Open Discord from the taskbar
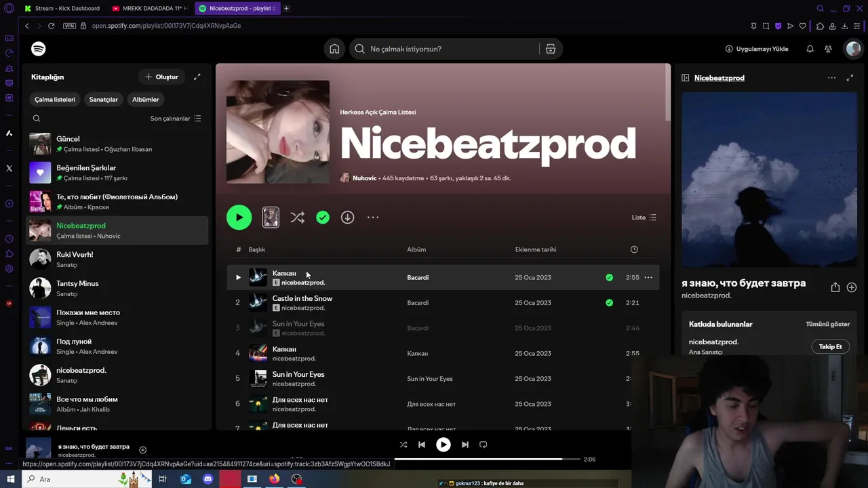Image resolution: width=868 pixels, height=488 pixels. point(208,479)
